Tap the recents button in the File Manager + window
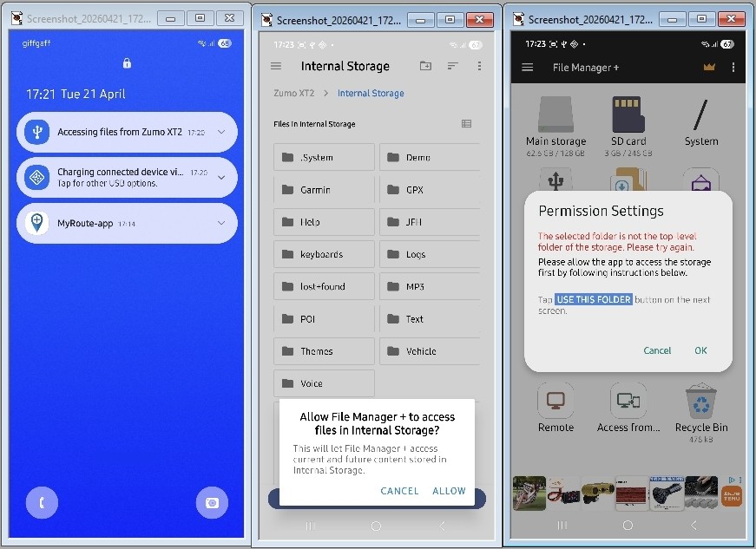 [x=562, y=526]
